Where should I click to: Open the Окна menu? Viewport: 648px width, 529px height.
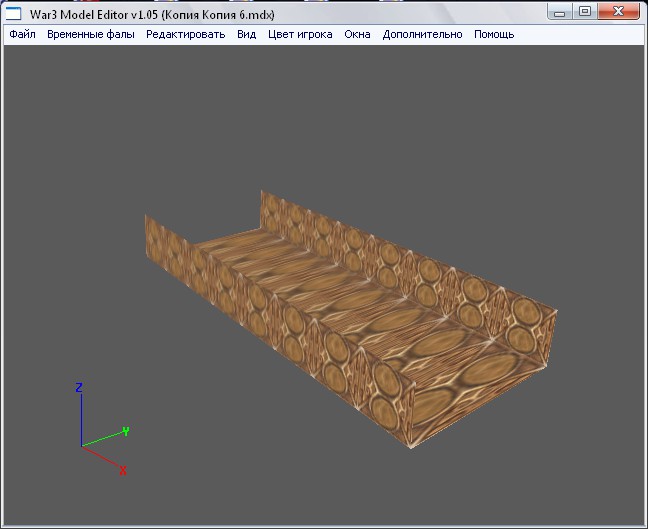point(357,34)
